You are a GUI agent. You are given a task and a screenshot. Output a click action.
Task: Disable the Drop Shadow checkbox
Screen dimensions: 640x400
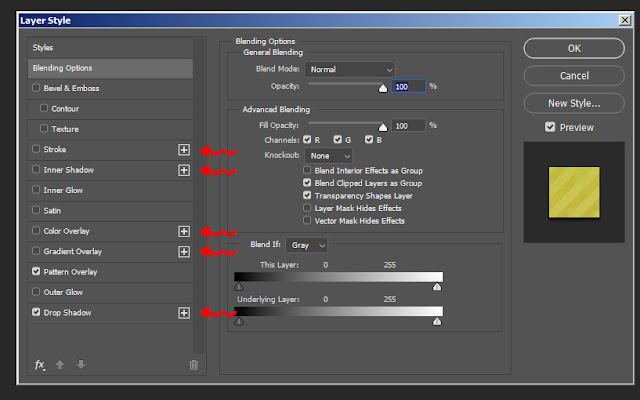point(36,312)
